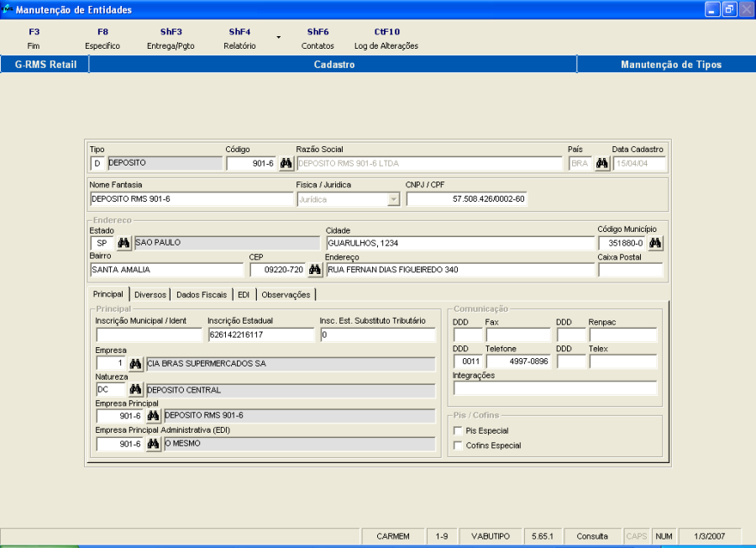This screenshot has height=548, width=756.
Task: Click the Endereço street field
Action: [x=460, y=270]
